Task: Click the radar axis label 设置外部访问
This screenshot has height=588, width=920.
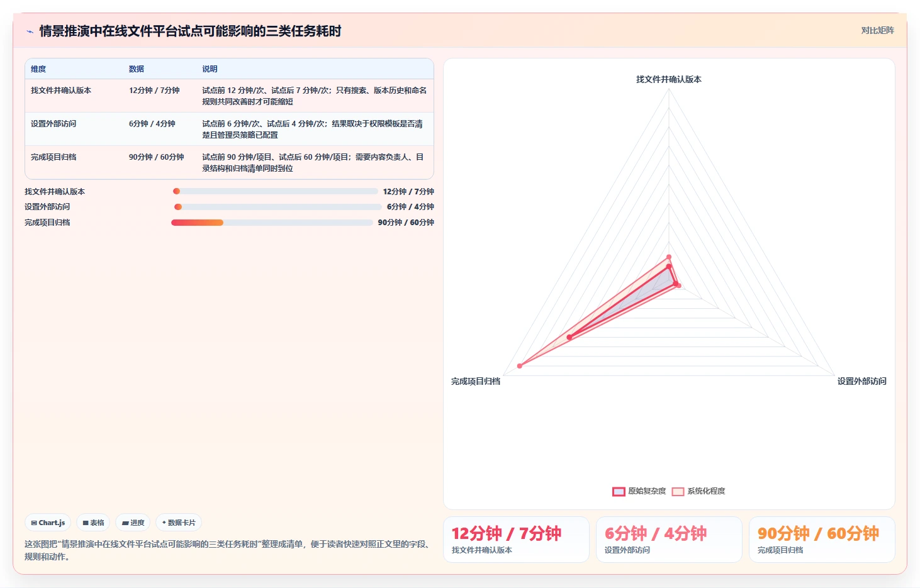Action: click(861, 381)
